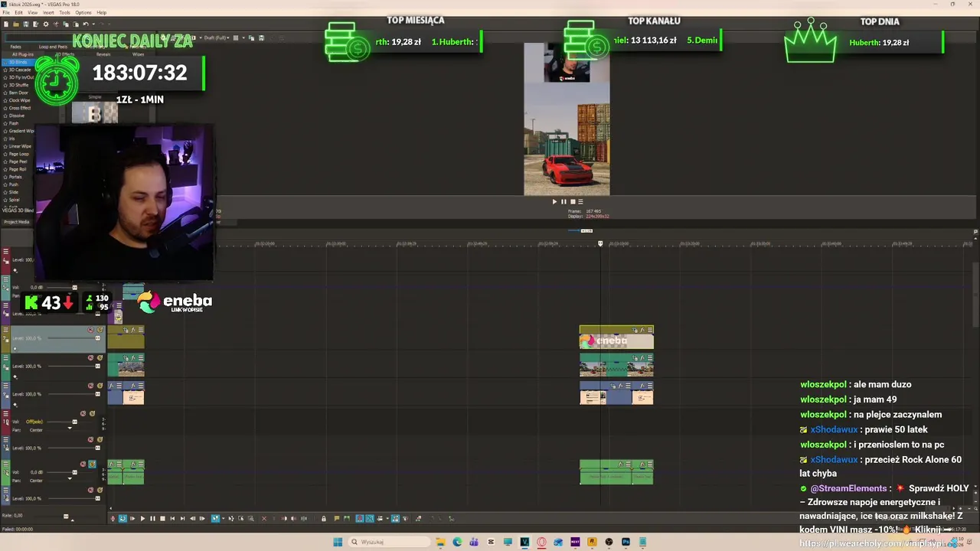Save preview snapshot to file icon

(x=261, y=37)
